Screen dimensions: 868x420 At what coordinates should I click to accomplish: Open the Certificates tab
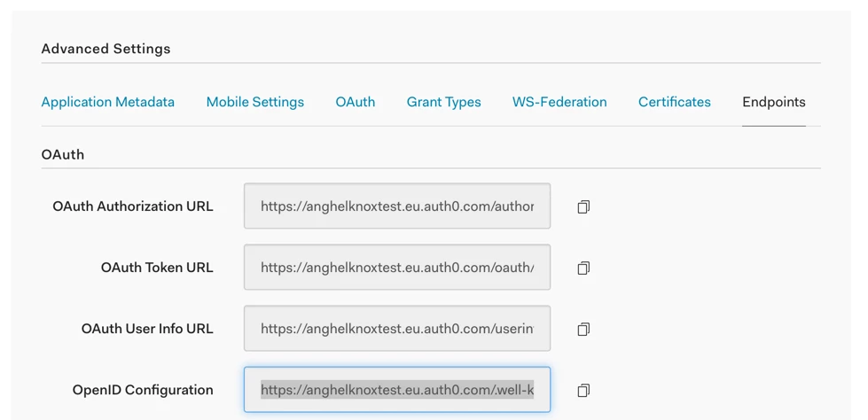(x=675, y=103)
